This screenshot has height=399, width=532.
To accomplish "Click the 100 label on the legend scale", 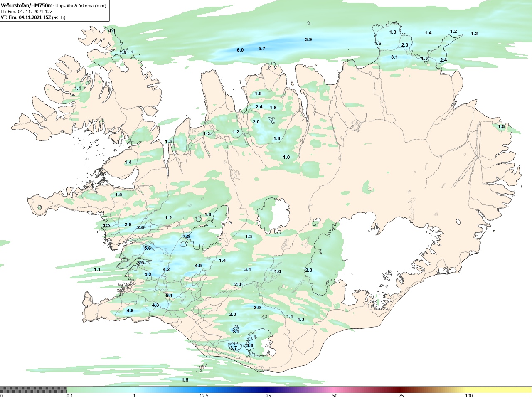I will click(469, 396).
